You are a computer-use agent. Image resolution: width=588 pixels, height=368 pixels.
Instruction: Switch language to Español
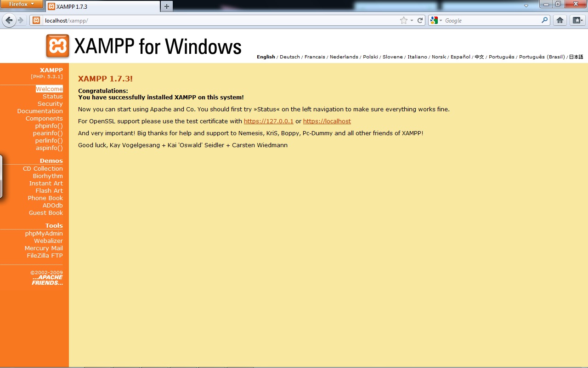coord(460,57)
